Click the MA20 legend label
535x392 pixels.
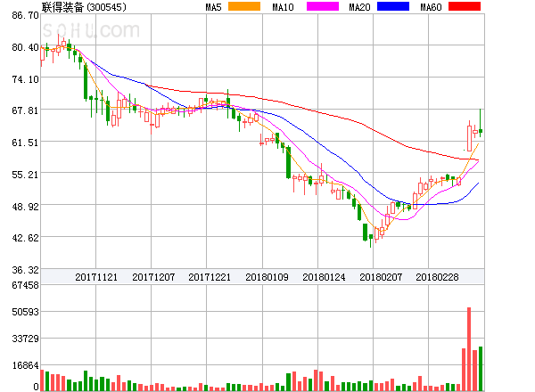359,7
